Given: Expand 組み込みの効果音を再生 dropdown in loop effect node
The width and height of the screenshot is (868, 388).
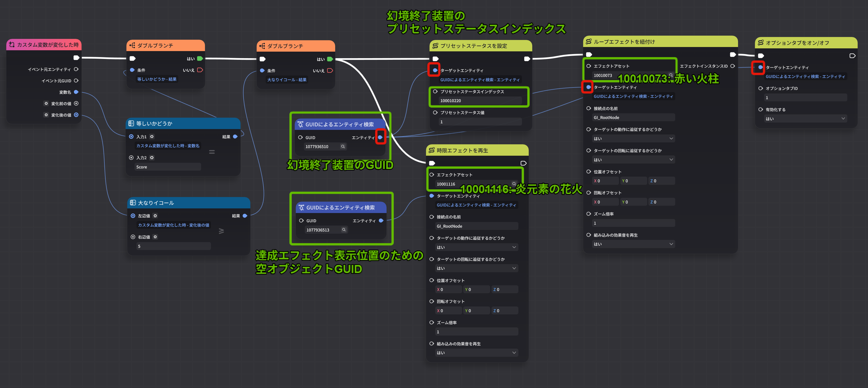Looking at the screenshot, I should point(633,244).
